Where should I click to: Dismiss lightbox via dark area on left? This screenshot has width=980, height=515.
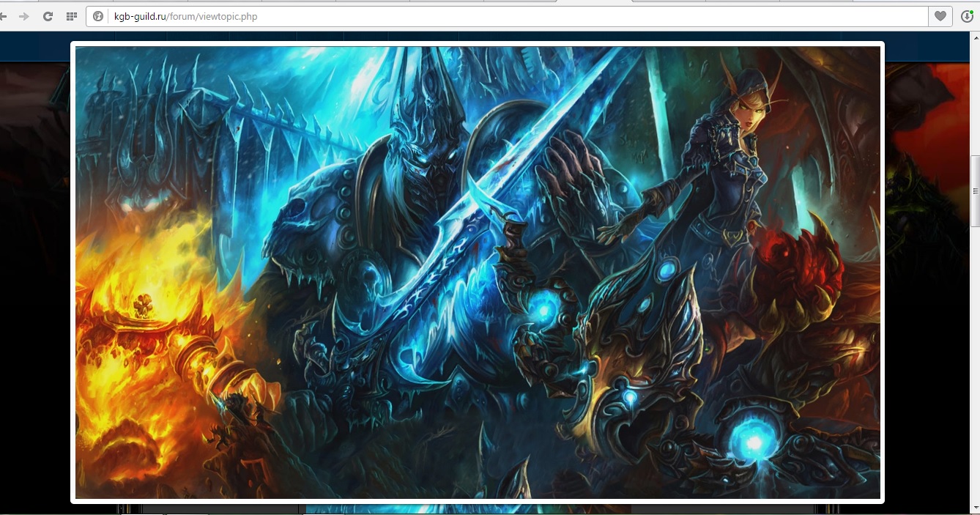(x=33, y=293)
